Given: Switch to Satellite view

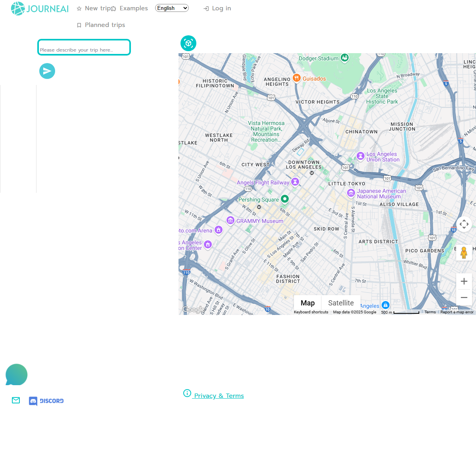Looking at the screenshot, I should [x=341, y=303].
